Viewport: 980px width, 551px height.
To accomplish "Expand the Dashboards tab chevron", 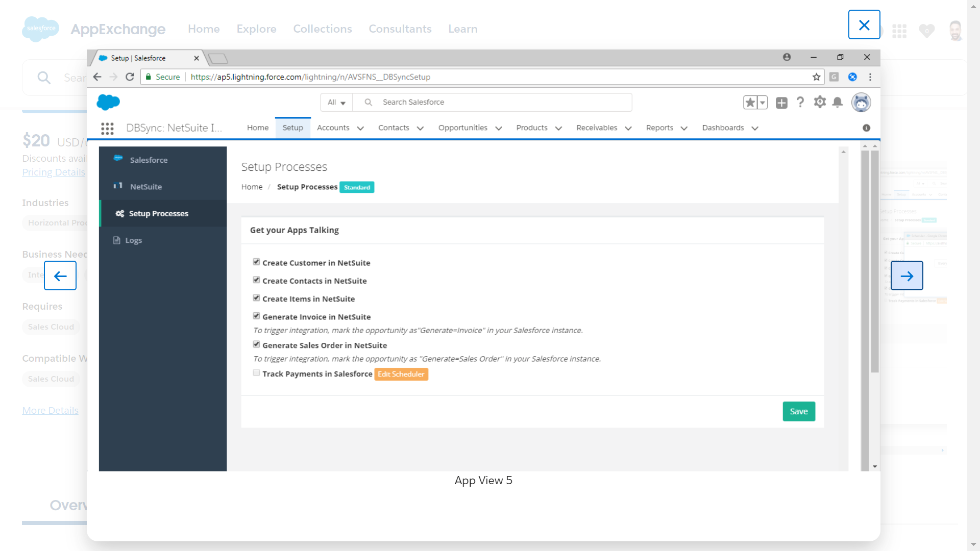I will pos(755,129).
